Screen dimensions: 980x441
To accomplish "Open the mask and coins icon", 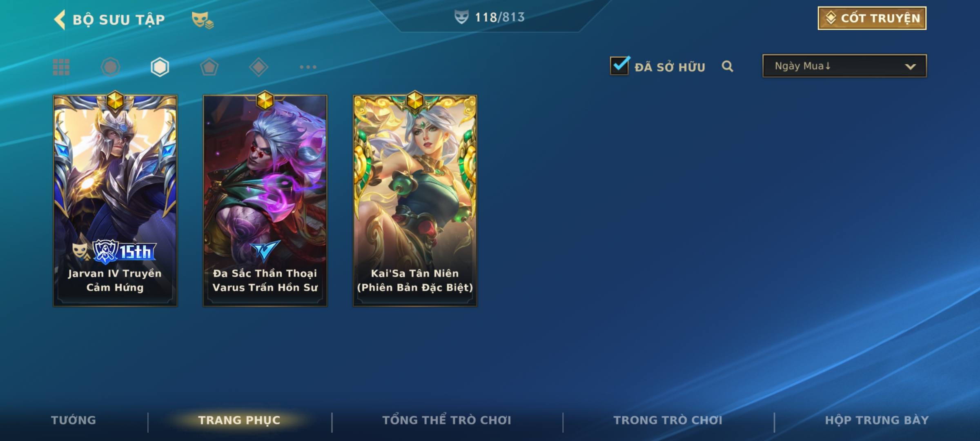I will [203, 20].
